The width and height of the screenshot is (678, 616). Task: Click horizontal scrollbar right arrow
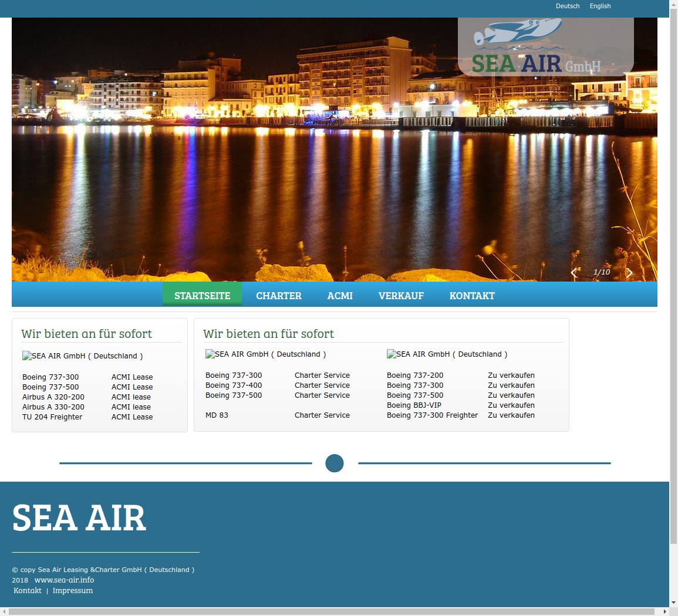pos(666,612)
